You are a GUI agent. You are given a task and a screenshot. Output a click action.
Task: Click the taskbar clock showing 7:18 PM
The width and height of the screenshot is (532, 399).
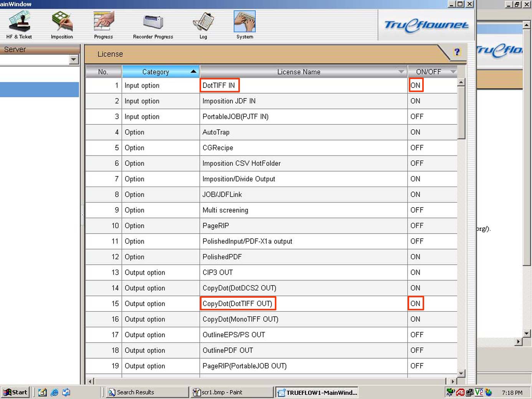(x=512, y=392)
